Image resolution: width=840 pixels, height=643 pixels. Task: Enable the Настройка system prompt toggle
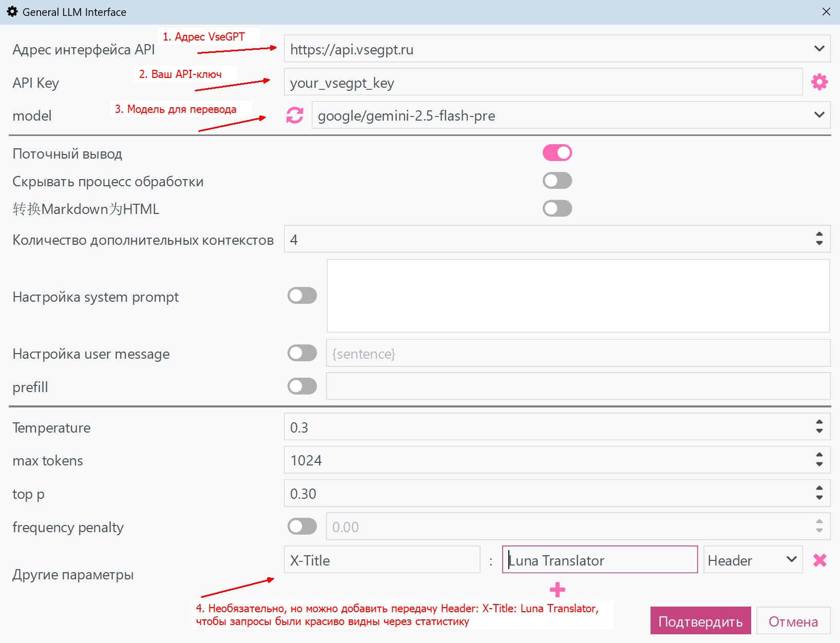coord(302,296)
